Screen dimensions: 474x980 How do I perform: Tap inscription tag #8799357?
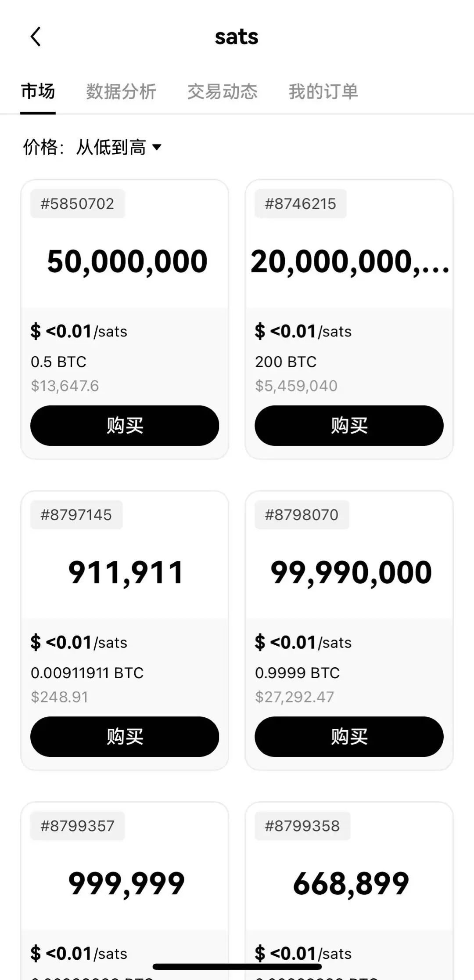tap(77, 826)
